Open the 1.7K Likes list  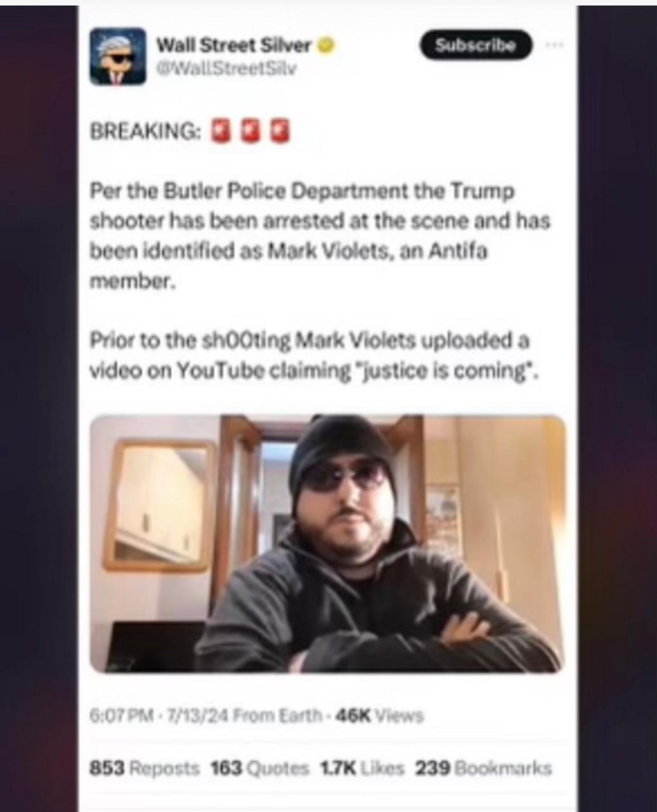pyautogui.click(x=362, y=768)
